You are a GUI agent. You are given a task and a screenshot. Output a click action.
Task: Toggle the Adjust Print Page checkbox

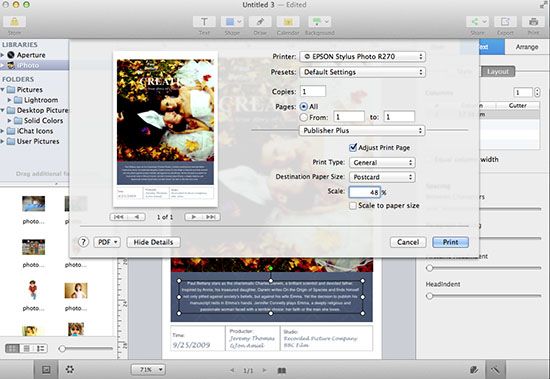(x=353, y=147)
